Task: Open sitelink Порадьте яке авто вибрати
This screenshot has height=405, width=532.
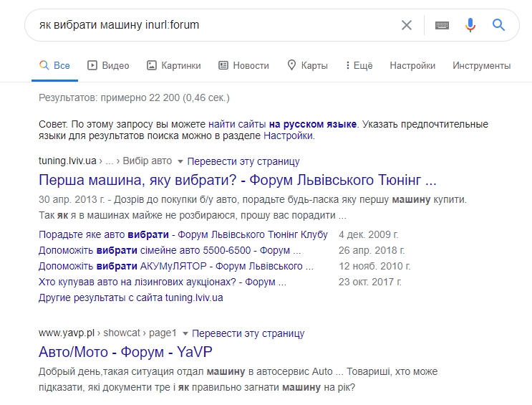Action: click(183, 235)
